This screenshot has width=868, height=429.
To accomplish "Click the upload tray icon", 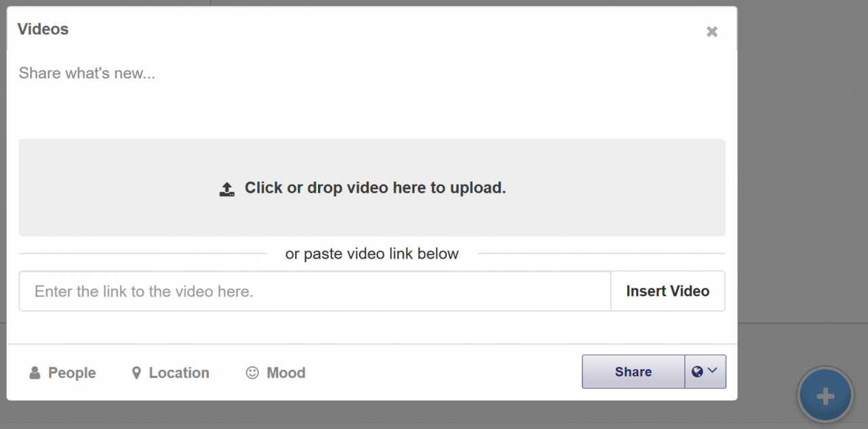I will (x=226, y=189).
